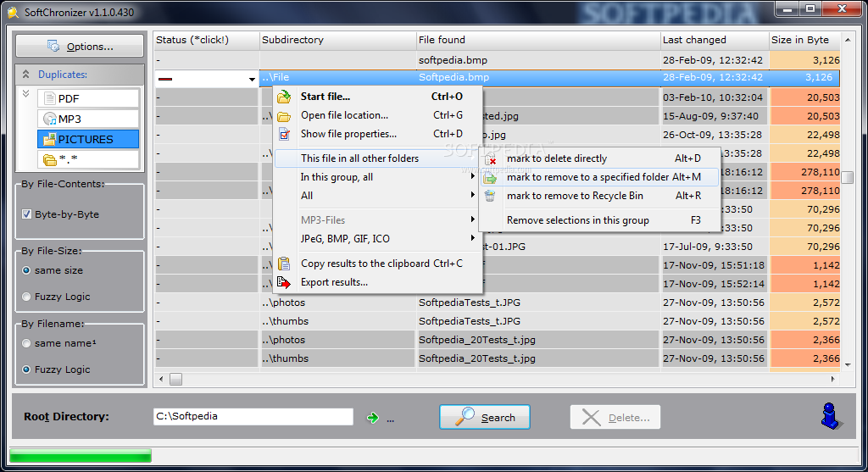Viewport: 868px width, 472px height.
Task: Click the MP3 music icon in Duplicates list
Action: [50, 119]
